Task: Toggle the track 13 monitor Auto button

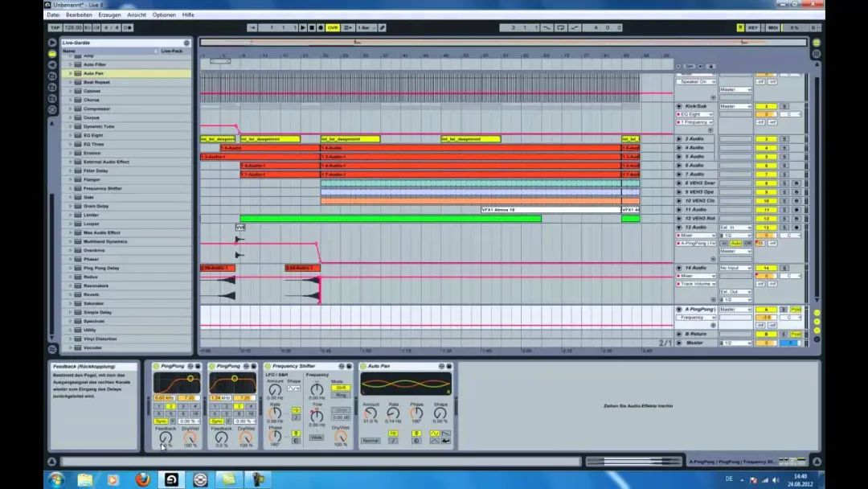Action: click(x=735, y=243)
